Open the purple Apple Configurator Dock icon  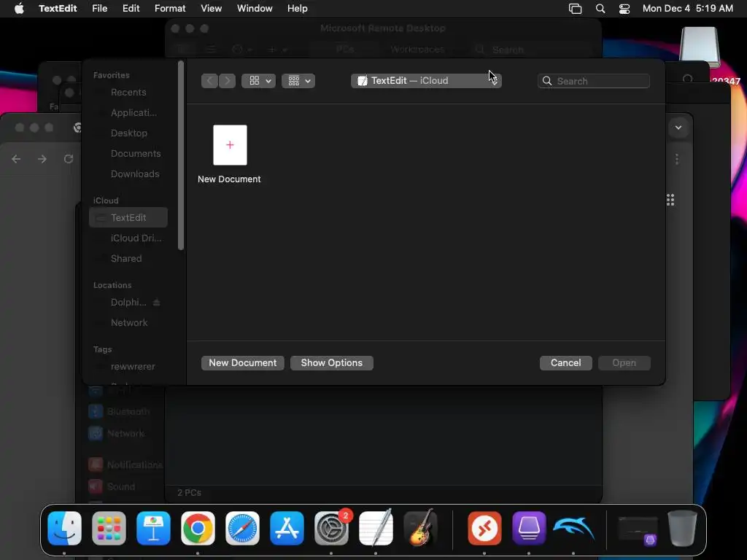(529, 528)
